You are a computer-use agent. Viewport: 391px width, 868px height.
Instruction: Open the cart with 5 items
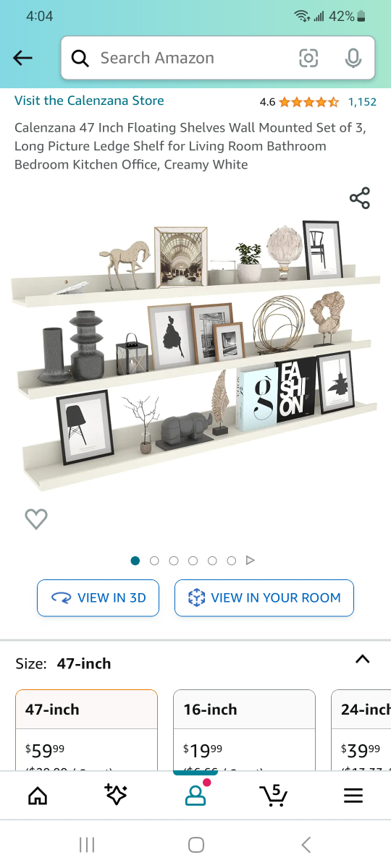273,796
